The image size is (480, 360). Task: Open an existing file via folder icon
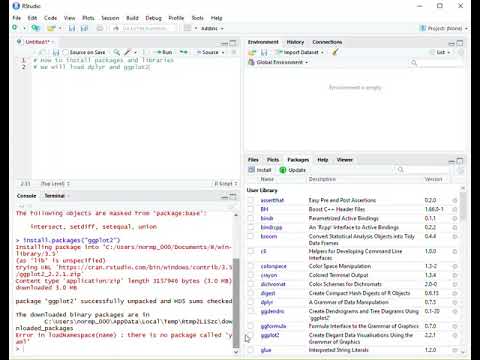51,28
